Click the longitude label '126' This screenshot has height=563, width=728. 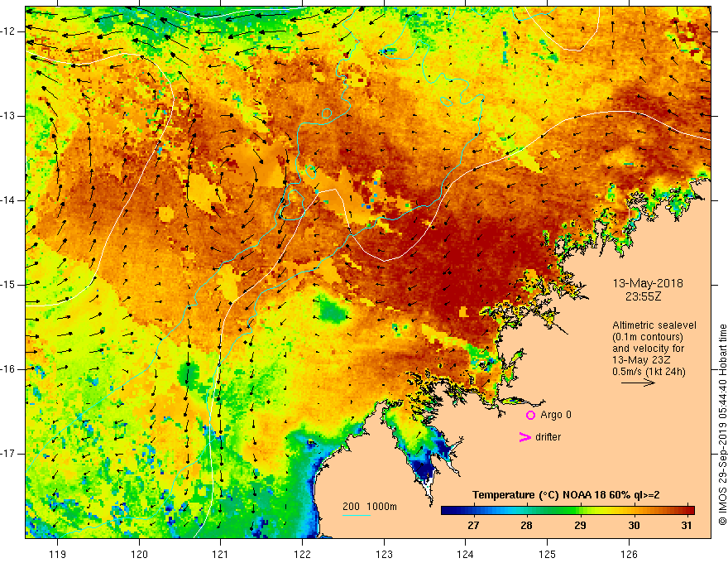point(629,554)
